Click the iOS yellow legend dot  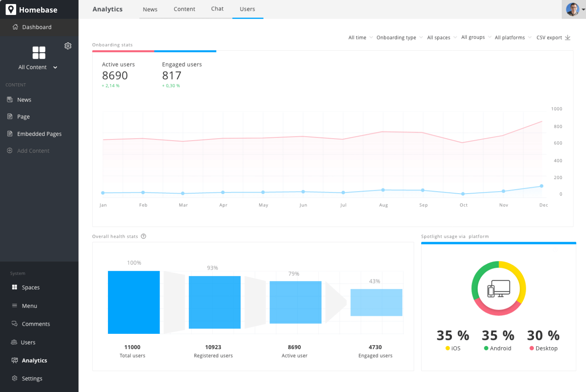[x=448, y=348]
